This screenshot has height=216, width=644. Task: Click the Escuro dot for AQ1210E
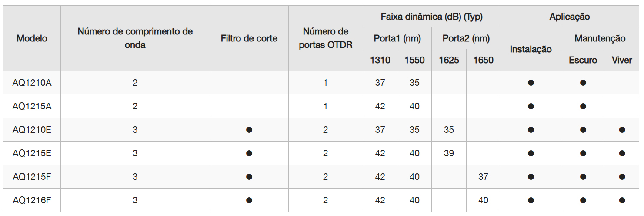(x=583, y=130)
